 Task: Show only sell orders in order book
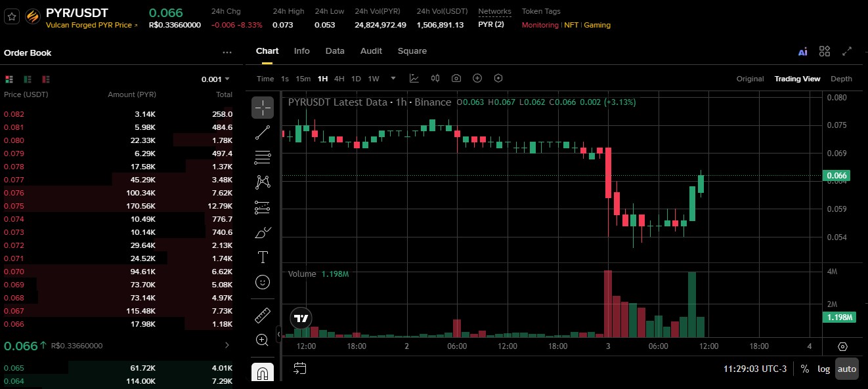pyautogui.click(x=46, y=79)
